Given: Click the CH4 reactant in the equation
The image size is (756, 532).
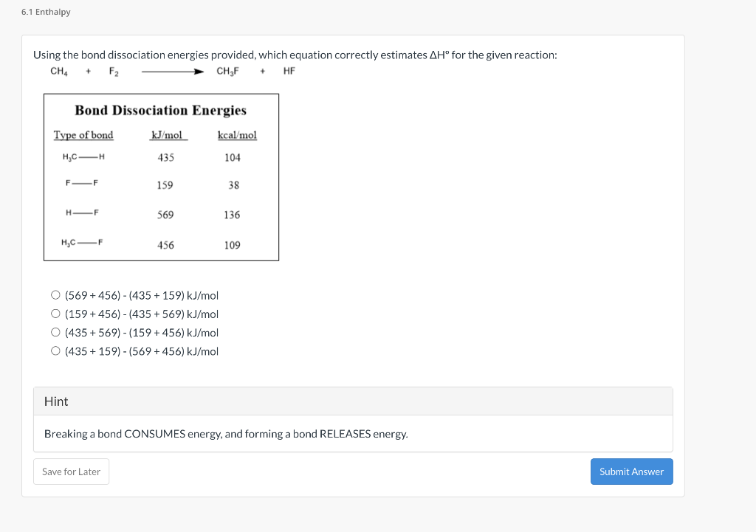Looking at the screenshot, I should pos(58,71).
